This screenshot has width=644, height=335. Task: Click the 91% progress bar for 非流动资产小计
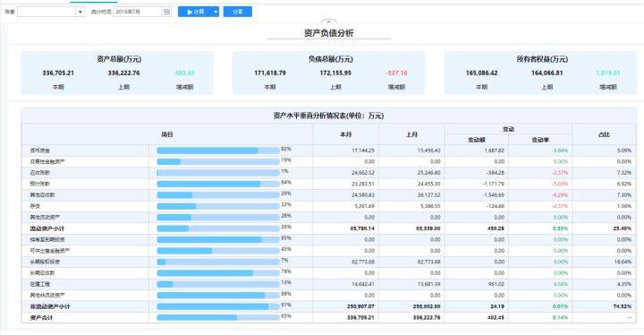click(218, 306)
